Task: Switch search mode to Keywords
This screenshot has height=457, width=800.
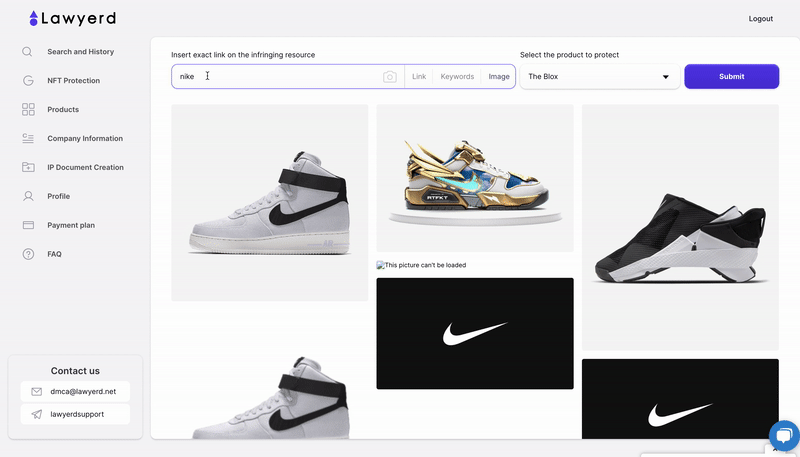Action: [457, 77]
